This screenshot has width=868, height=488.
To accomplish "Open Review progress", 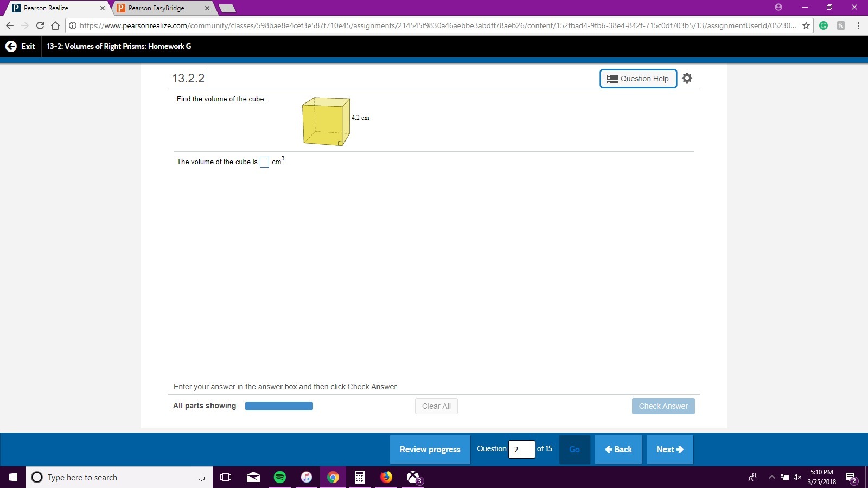I will point(430,450).
